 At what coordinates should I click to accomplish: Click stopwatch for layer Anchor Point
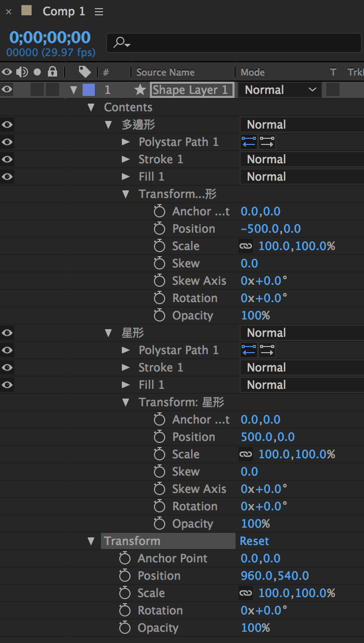(125, 558)
